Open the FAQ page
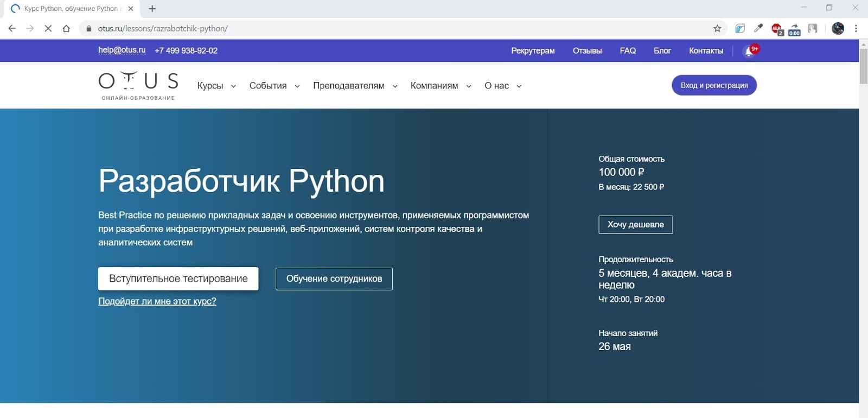The width and height of the screenshot is (868, 418). tap(628, 50)
